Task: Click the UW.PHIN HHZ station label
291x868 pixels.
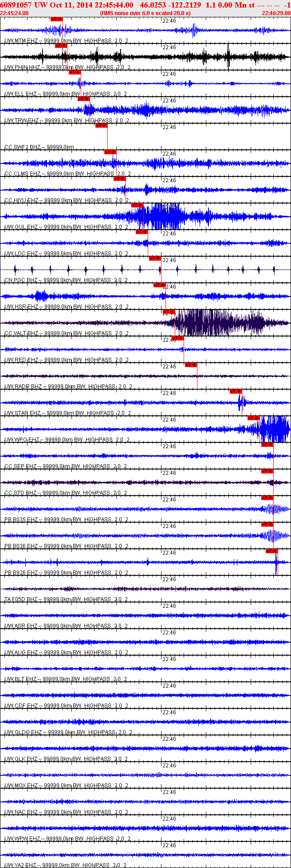Action: tap(22, 67)
